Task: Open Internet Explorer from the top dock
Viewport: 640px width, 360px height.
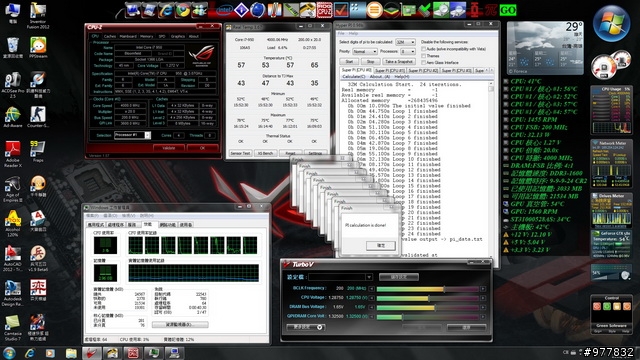Action: 166,10
